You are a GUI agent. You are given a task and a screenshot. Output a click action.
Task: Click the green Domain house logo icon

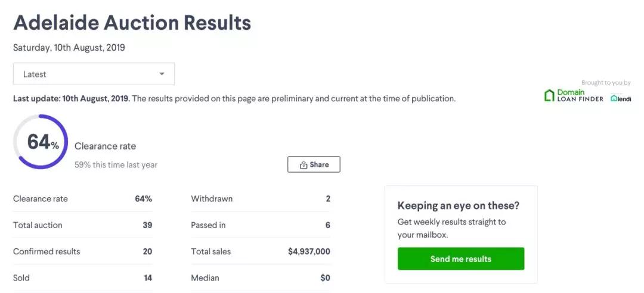[549, 95]
